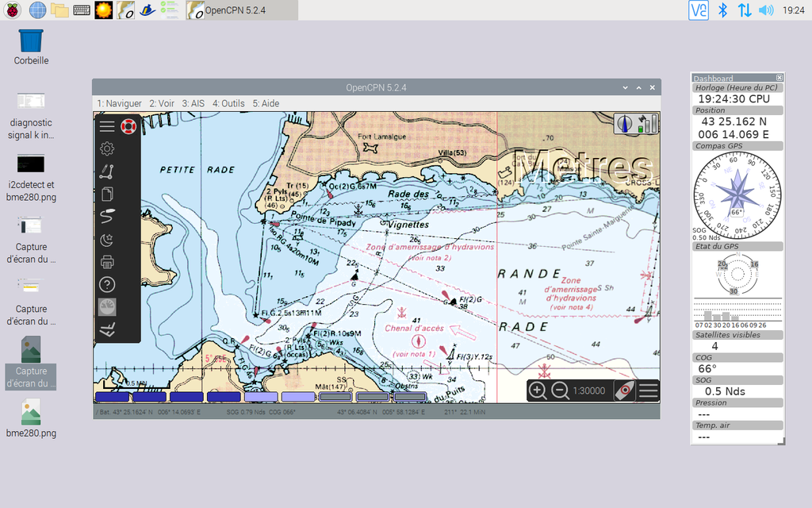Switch to OpenCPN 5.2.4 taskbar button
The image size is (812, 508).
241,10
